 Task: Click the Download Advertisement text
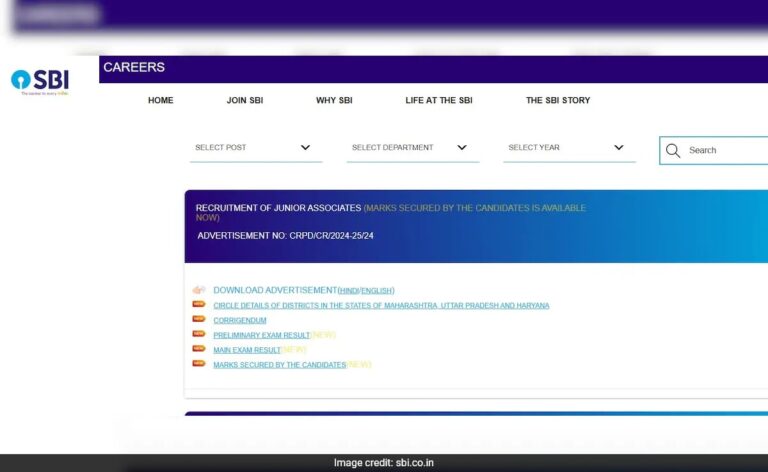tap(275, 290)
